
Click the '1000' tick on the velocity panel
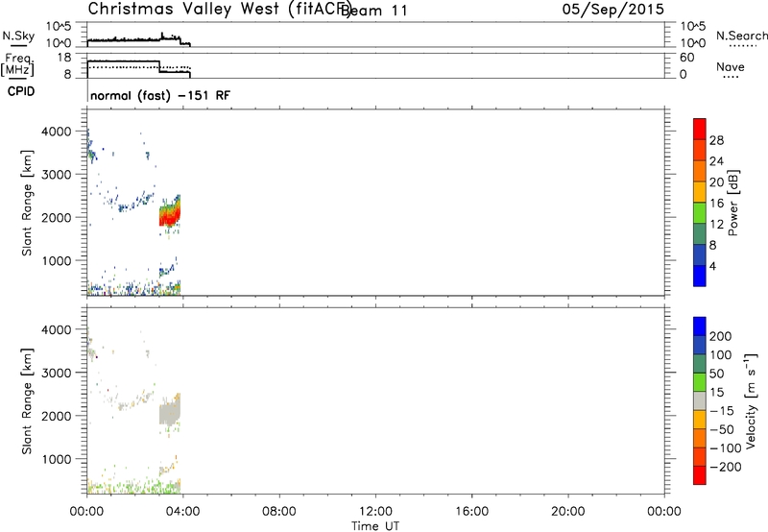(57, 459)
